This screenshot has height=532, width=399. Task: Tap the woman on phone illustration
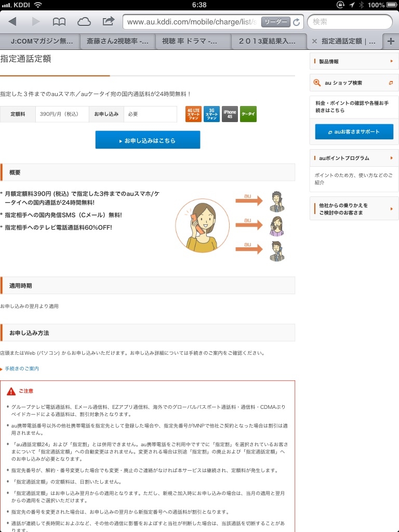pos(203,225)
